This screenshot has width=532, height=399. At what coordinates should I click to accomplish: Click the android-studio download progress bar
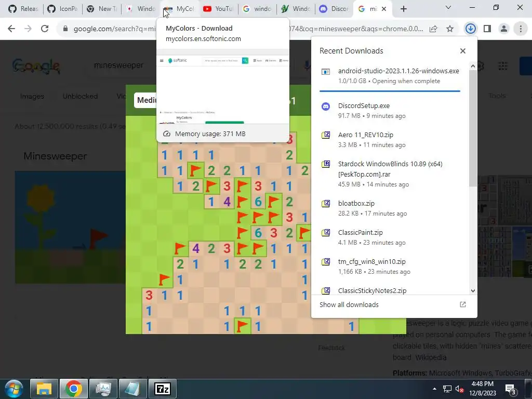(390, 91)
